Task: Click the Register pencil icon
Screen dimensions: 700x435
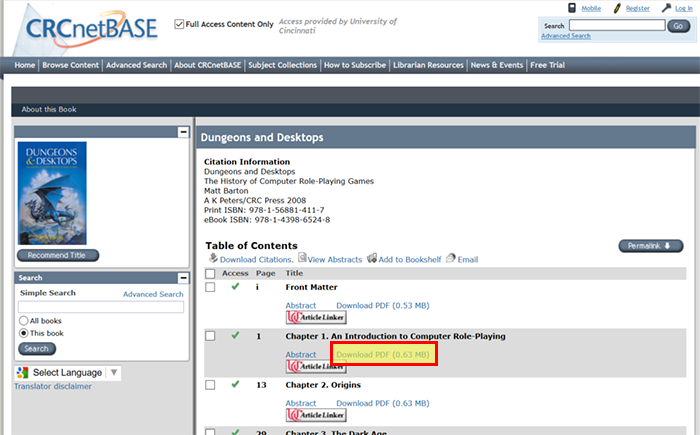Action: click(x=617, y=8)
